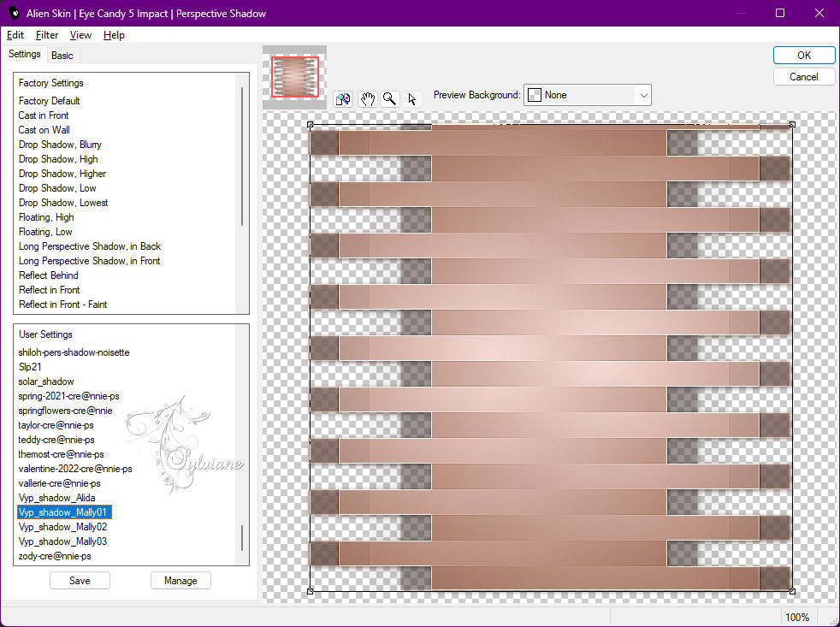Select Reflect in Front preset

point(50,289)
